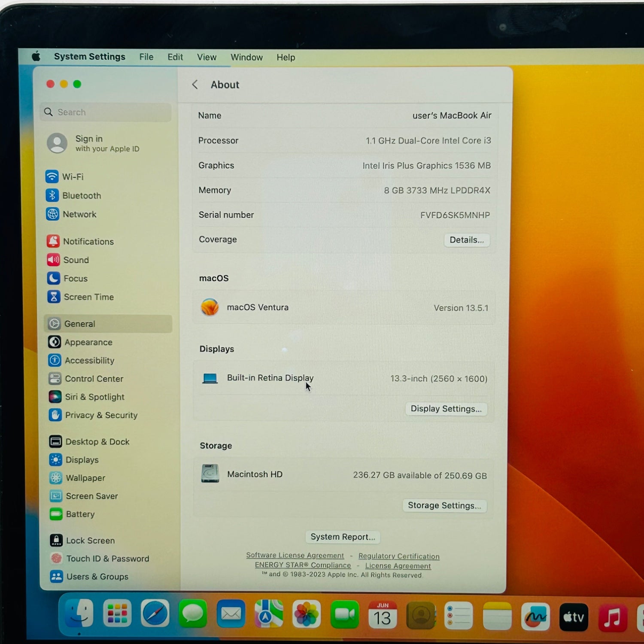
Task: Click the Built-in Retina Display laptop icon
Action: [x=210, y=378]
